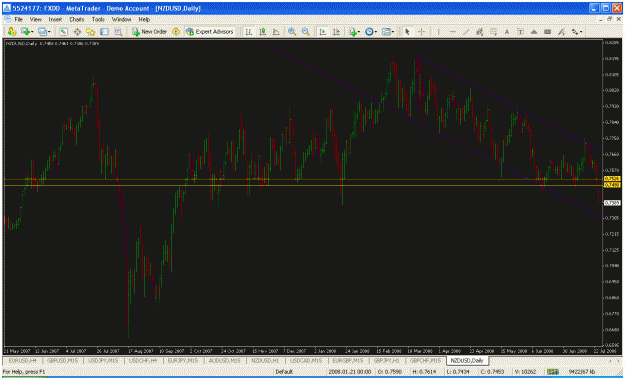Toggle the Expert Advisors button

click(x=210, y=32)
